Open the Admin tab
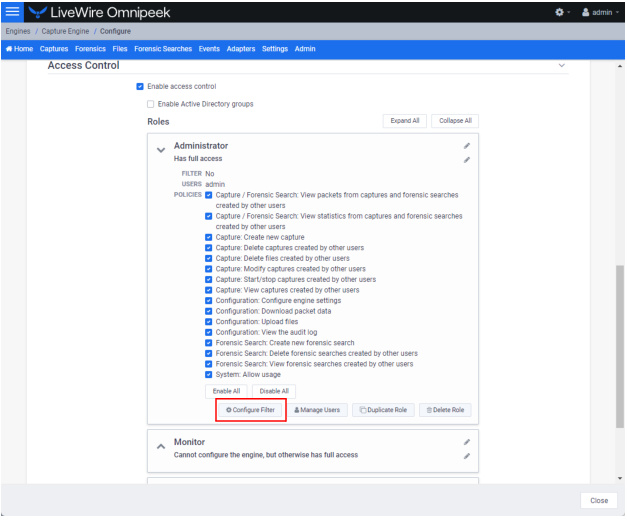The width and height of the screenshot is (627, 529). click(305, 49)
